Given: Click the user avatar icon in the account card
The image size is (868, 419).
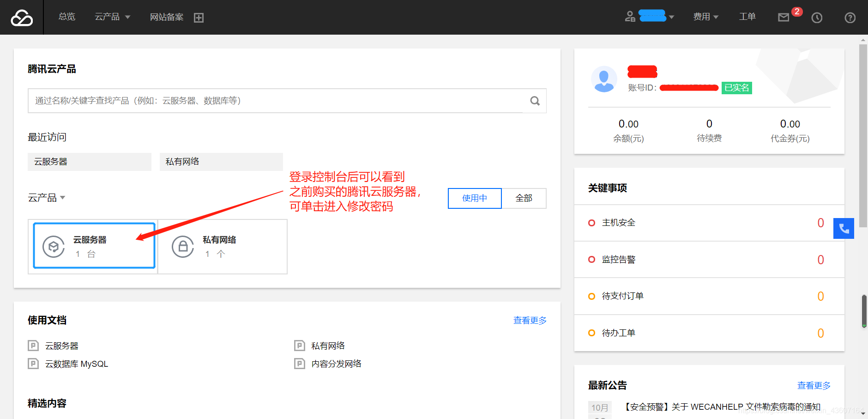Looking at the screenshot, I should 604,79.
